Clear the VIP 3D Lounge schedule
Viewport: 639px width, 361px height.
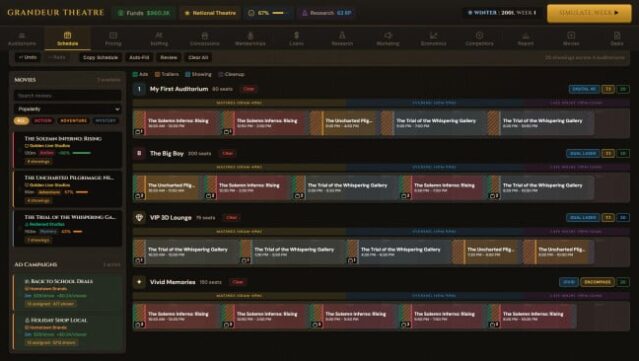click(x=231, y=218)
